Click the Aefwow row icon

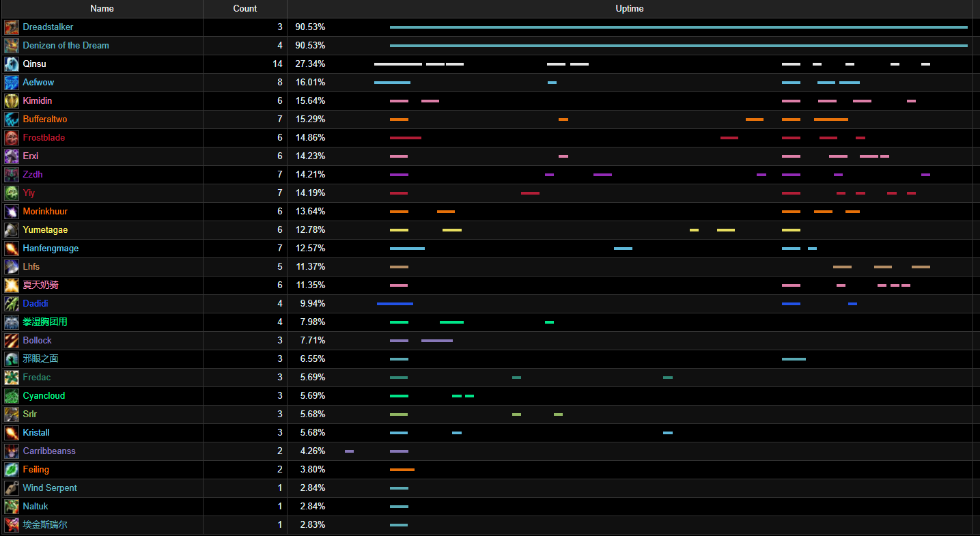click(12, 83)
